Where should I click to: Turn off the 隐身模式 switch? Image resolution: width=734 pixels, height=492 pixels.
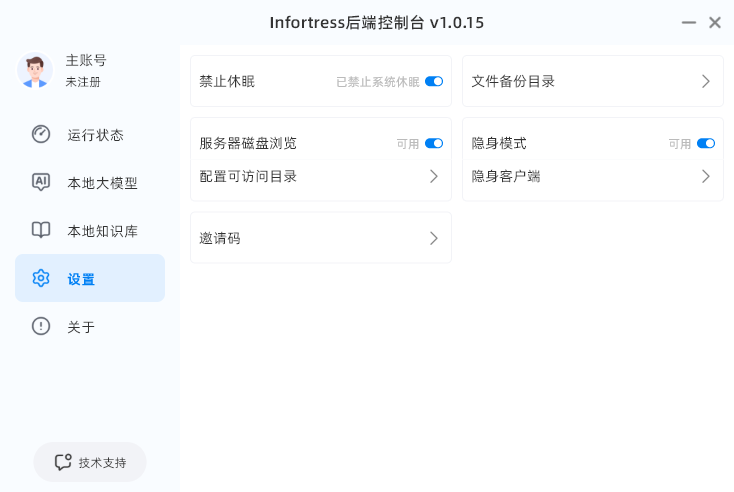click(x=706, y=143)
